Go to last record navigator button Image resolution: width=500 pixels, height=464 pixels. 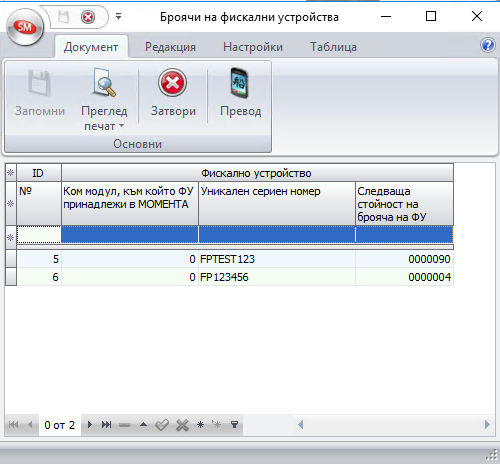[106, 425]
